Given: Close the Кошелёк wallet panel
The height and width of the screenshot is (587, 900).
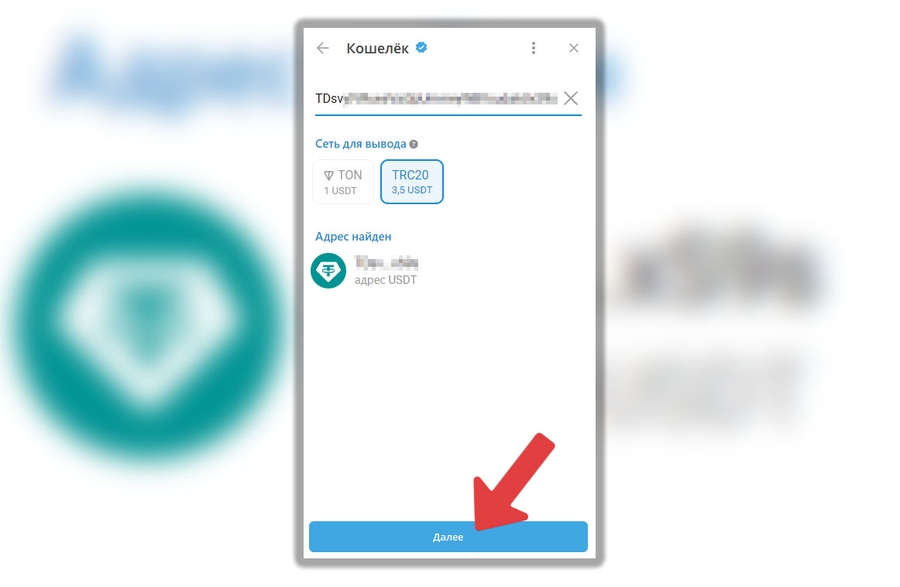Looking at the screenshot, I should tap(573, 48).
